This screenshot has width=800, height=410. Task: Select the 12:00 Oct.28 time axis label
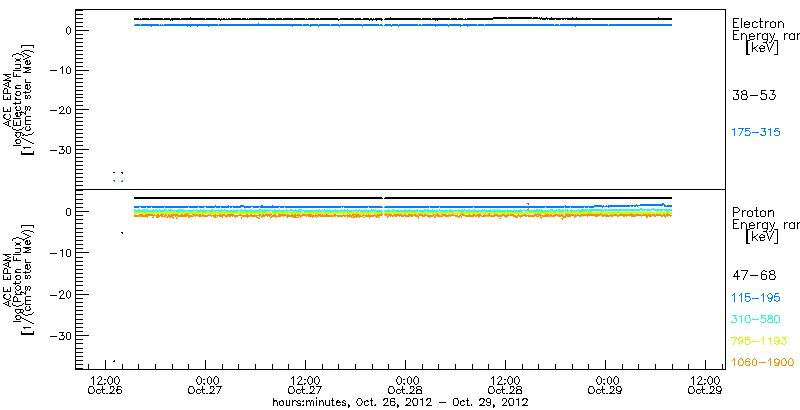[505, 385]
